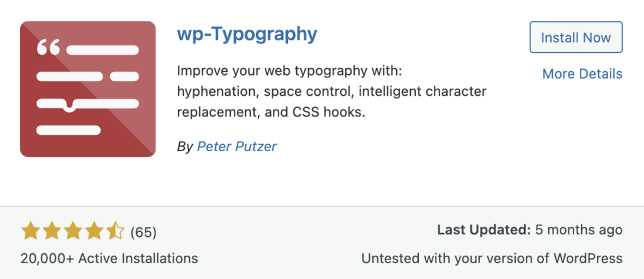
Task: Click the half-filled fifth rating star
Action: tap(115, 232)
